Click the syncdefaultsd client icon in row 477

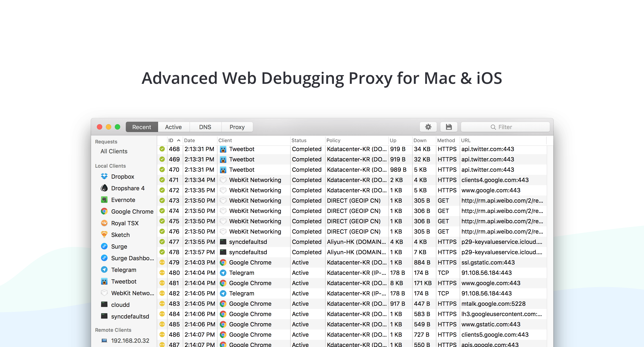click(223, 242)
